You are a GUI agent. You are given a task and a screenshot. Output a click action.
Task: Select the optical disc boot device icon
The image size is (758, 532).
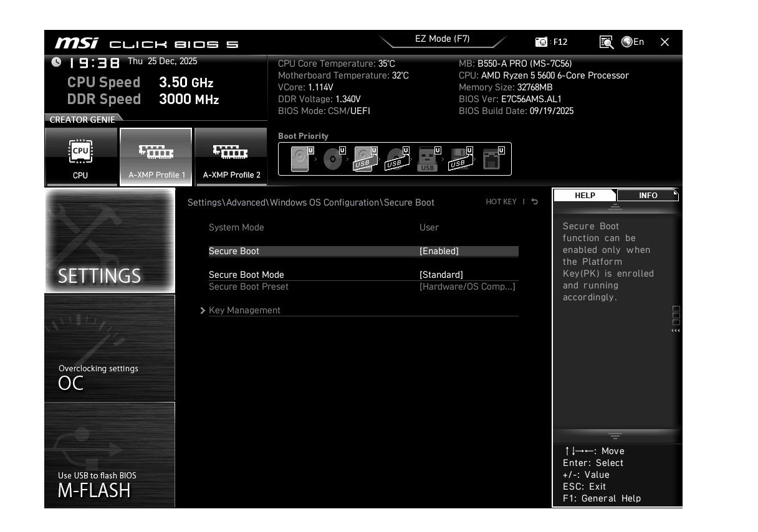tap(333, 159)
